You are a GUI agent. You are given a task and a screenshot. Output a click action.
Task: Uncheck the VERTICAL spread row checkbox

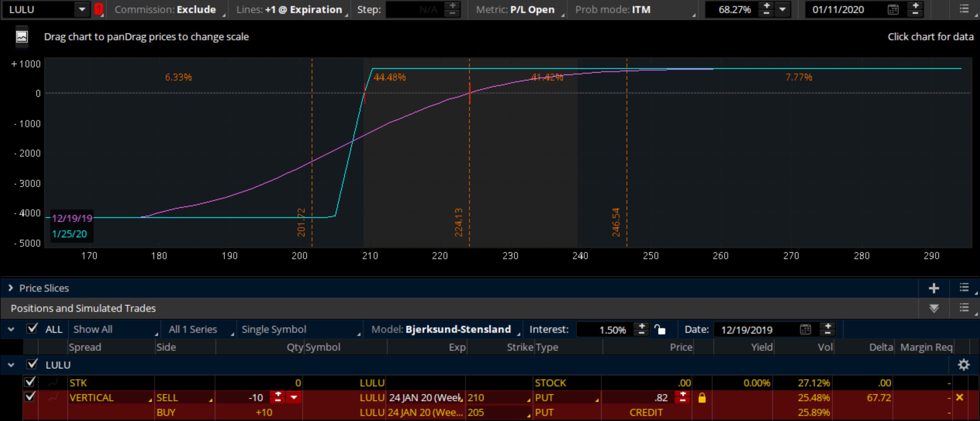[x=29, y=397]
